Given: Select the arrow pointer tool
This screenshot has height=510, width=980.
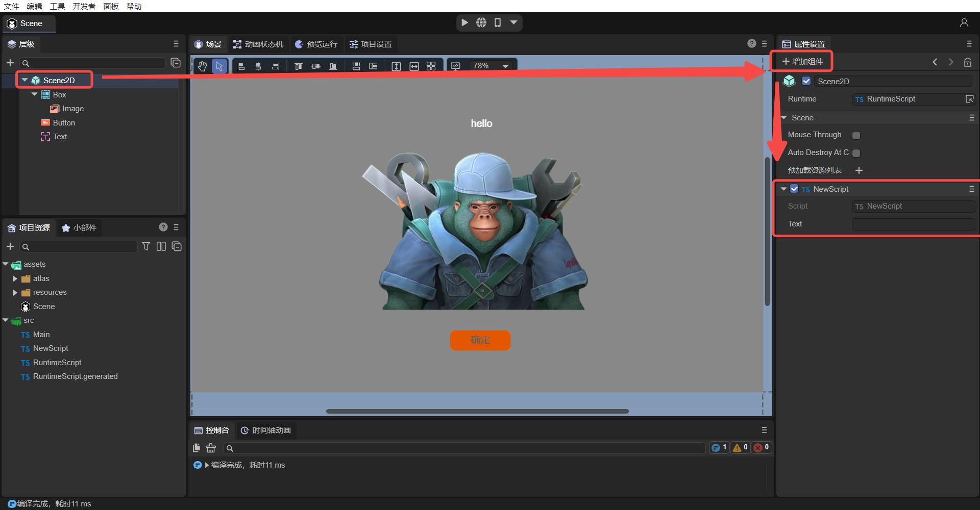Looking at the screenshot, I should 219,66.
